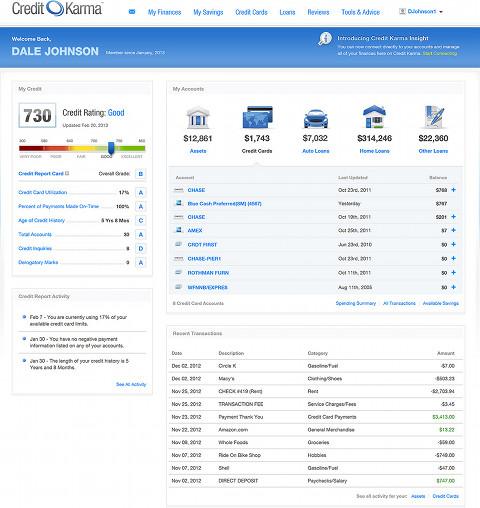The height and width of the screenshot is (508, 480).
Task: Expand the WFNNB/EXPRES account plus sign
Action: (453, 287)
